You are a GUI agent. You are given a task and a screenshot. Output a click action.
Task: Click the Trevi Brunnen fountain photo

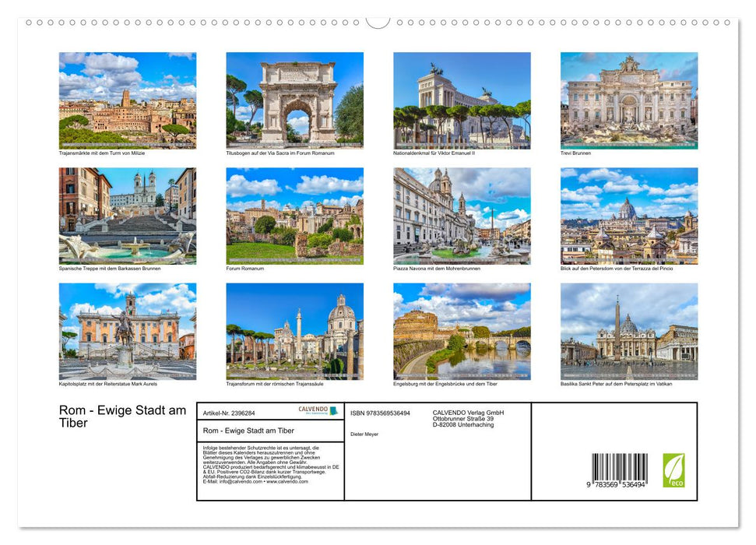point(629,100)
